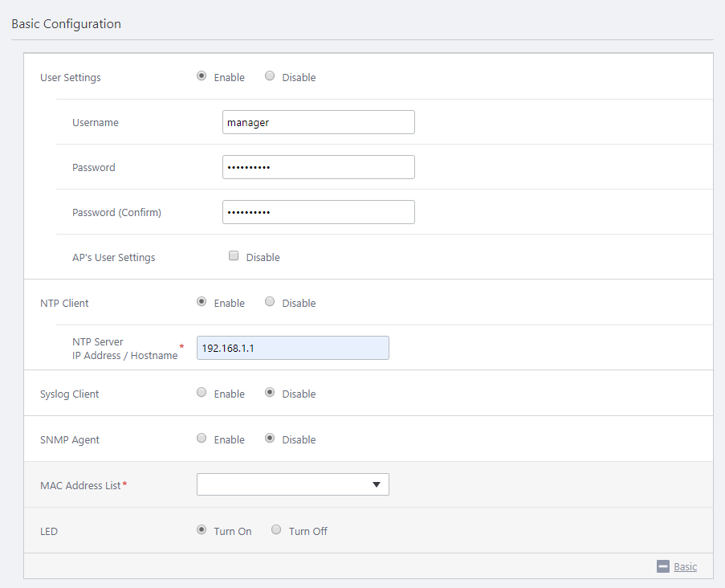Image resolution: width=725 pixels, height=588 pixels.
Task: Enable the Syslog Client option
Action: 202,393
